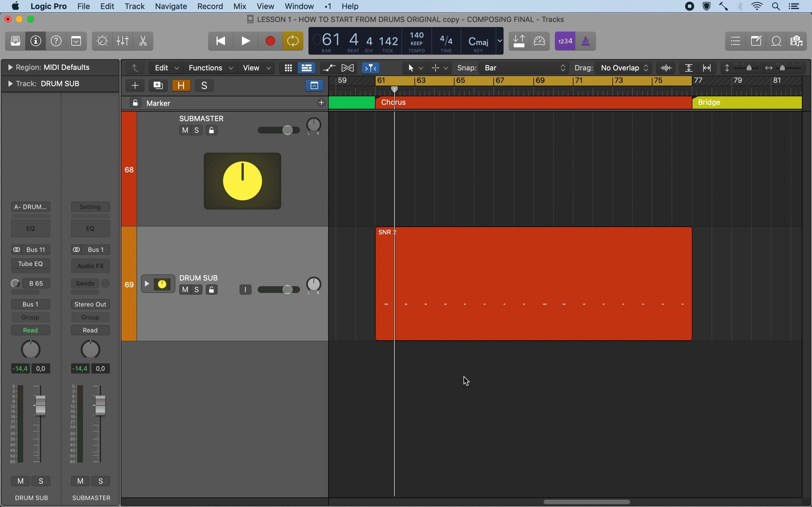Show automation with the automation icon
The width and height of the screenshot is (812, 507).
[x=330, y=68]
